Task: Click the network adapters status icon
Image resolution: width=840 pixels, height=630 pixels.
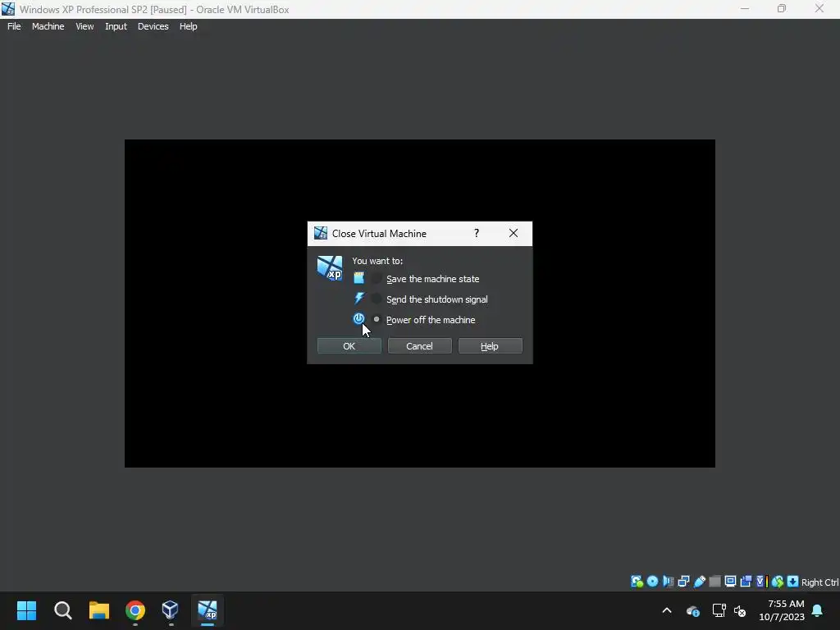Action: pos(683,582)
